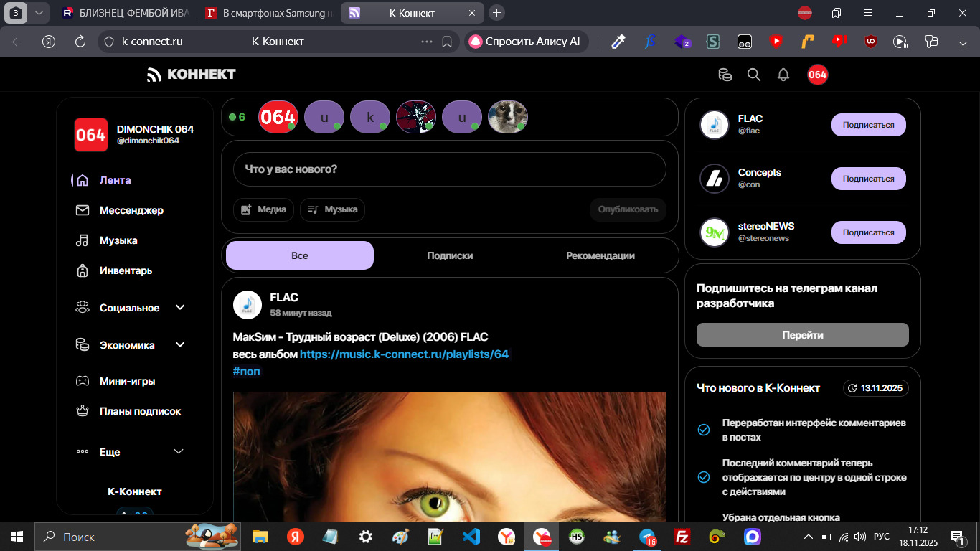Image resolution: width=980 pixels, height=551 pixels.
Task: Select the Все feed tab
Action: tap(299, 255)
